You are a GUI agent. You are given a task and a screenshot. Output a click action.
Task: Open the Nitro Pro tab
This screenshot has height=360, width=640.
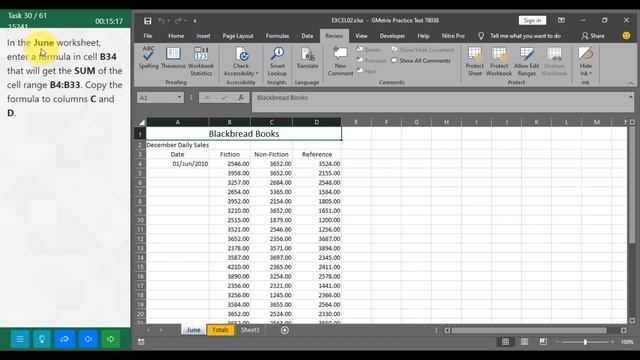pos(453,36)
